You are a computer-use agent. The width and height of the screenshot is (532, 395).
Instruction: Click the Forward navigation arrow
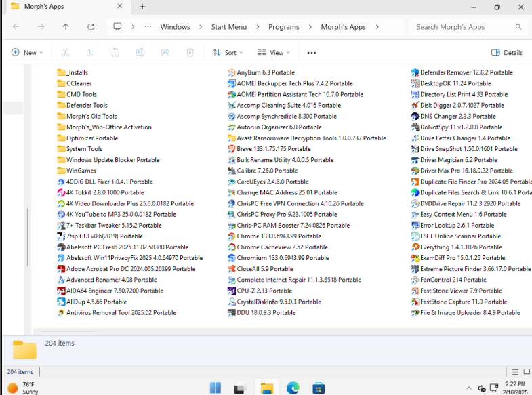[41, 27]
